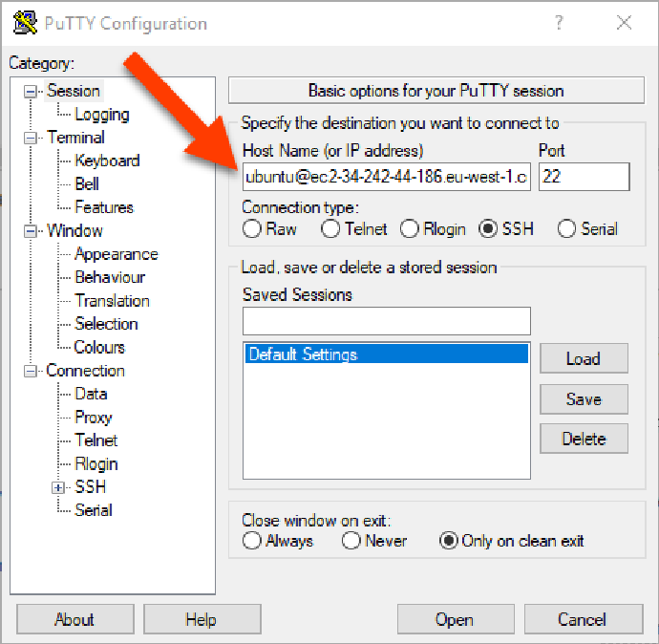Select the SSH connection type

[490, 229]
